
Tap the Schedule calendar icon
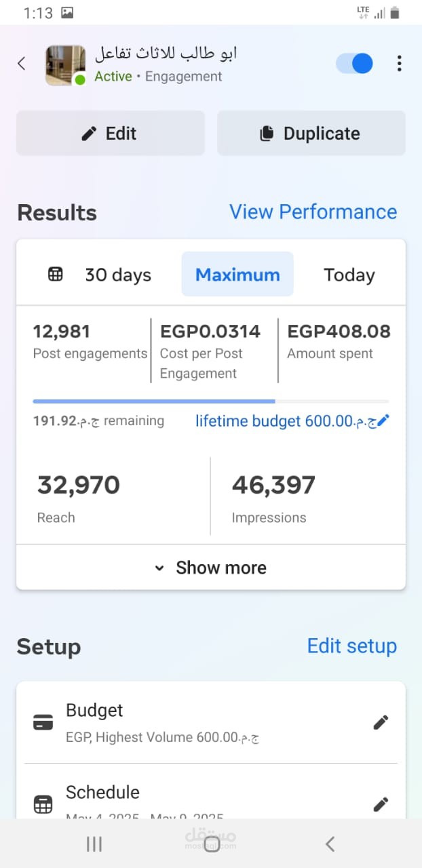coord(43,805)
